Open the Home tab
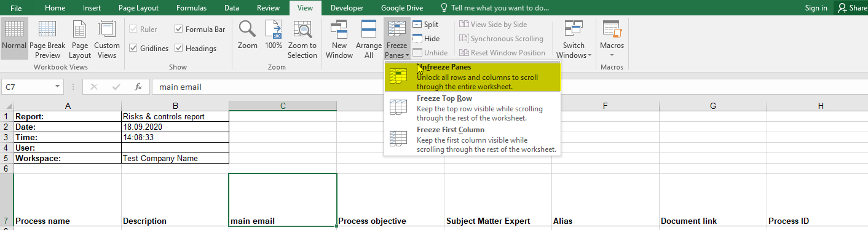 [55, 8]
